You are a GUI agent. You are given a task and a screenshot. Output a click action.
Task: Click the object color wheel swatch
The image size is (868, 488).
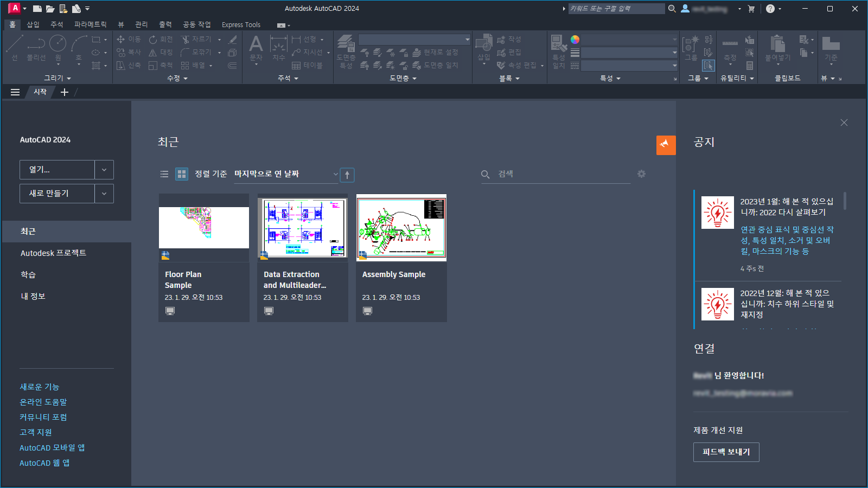click(575, 40)
